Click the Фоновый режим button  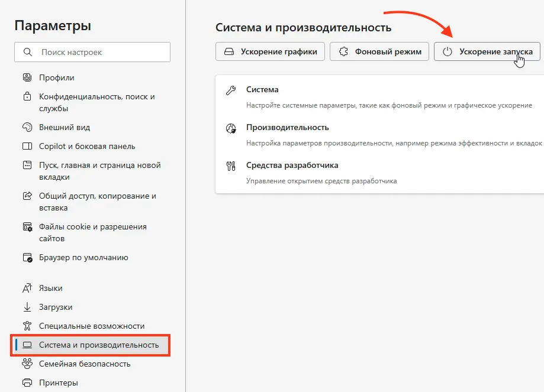tap(379, 51)
